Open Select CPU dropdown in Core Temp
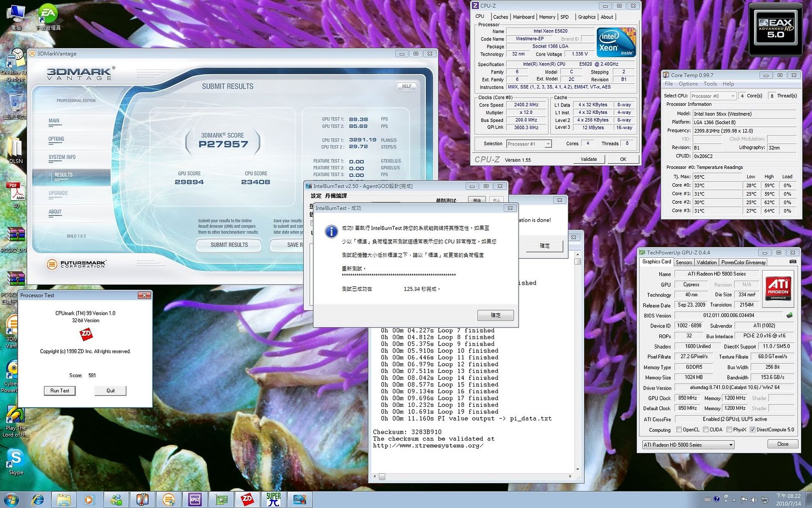The image size is (812, 508). (713, 96)
